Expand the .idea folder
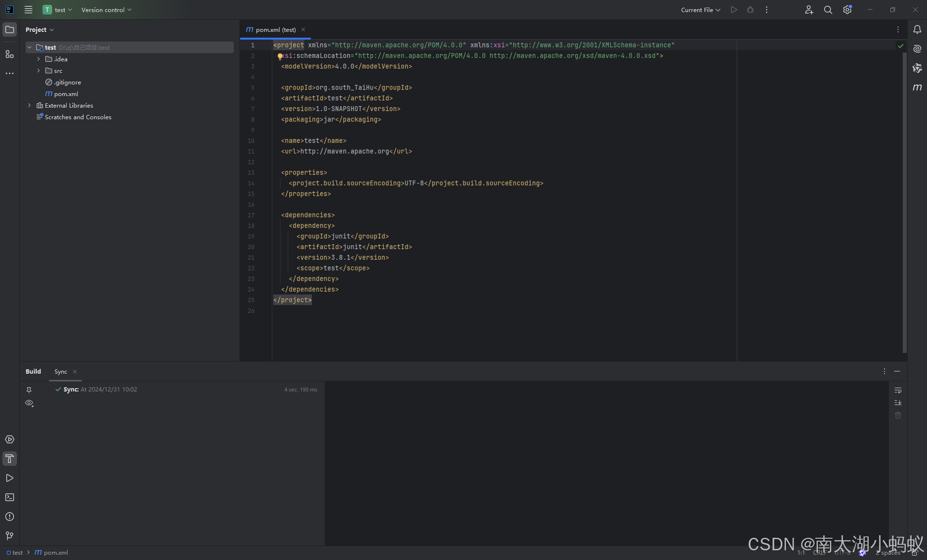Viewport: 927px width, 560px height. (x=39, y=59)
